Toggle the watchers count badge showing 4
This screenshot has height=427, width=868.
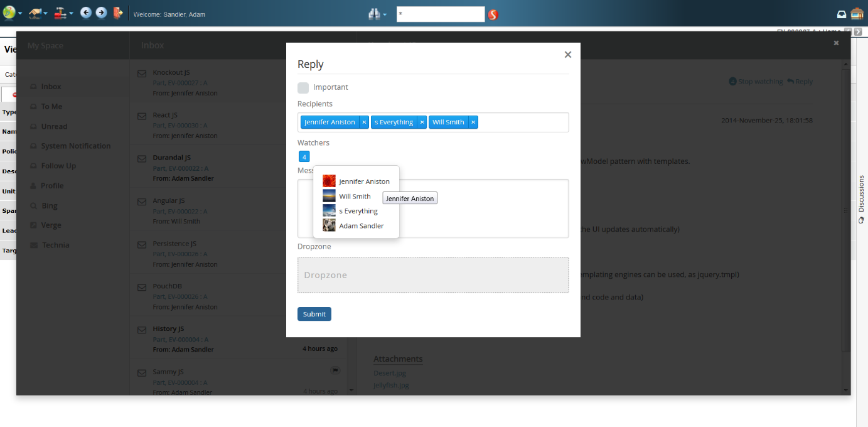(304, 157)
